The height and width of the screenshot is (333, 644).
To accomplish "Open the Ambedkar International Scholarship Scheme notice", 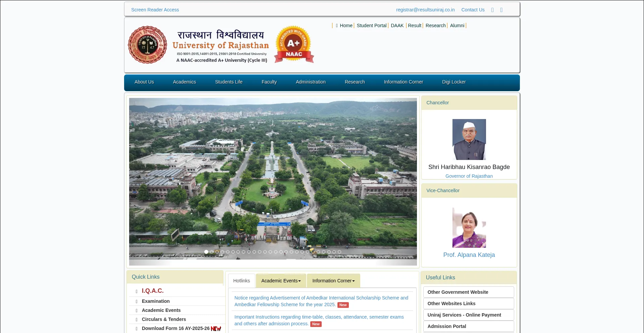I will click(321, 301).
